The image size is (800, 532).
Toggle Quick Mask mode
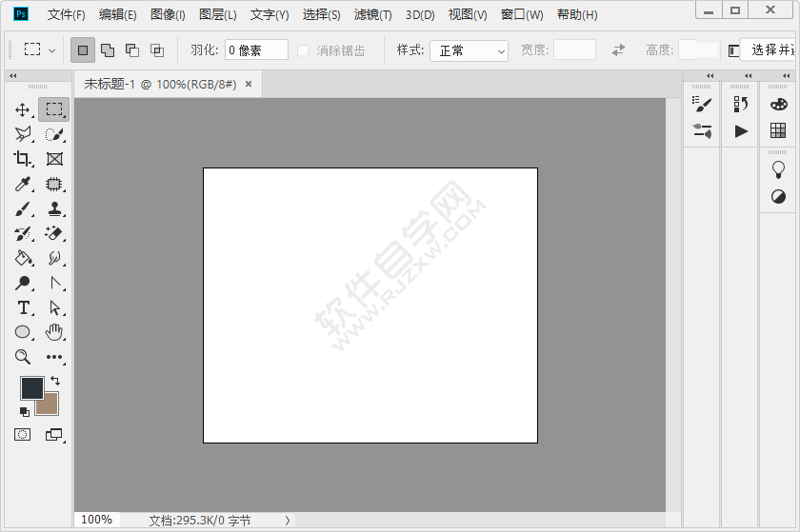coord(23,435)
